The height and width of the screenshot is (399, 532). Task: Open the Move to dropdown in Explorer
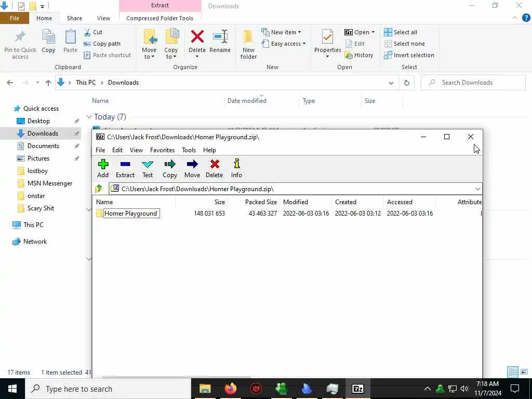[149, 45]
